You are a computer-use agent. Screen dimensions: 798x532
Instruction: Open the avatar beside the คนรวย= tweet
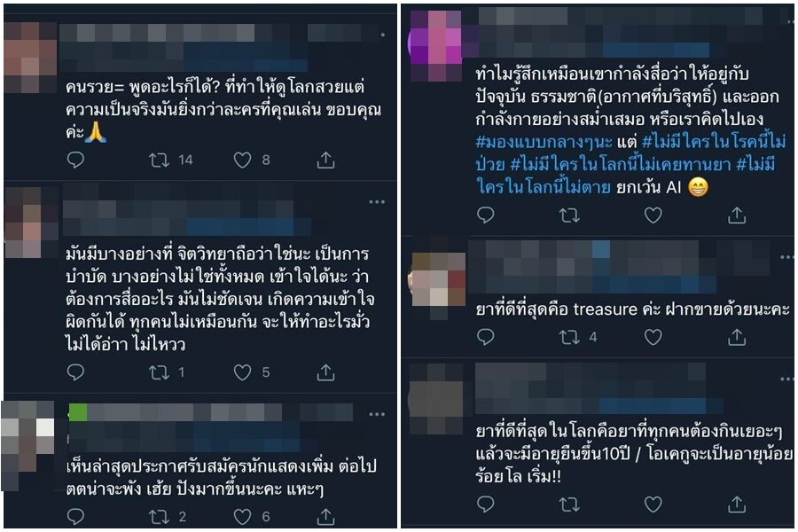30,58
